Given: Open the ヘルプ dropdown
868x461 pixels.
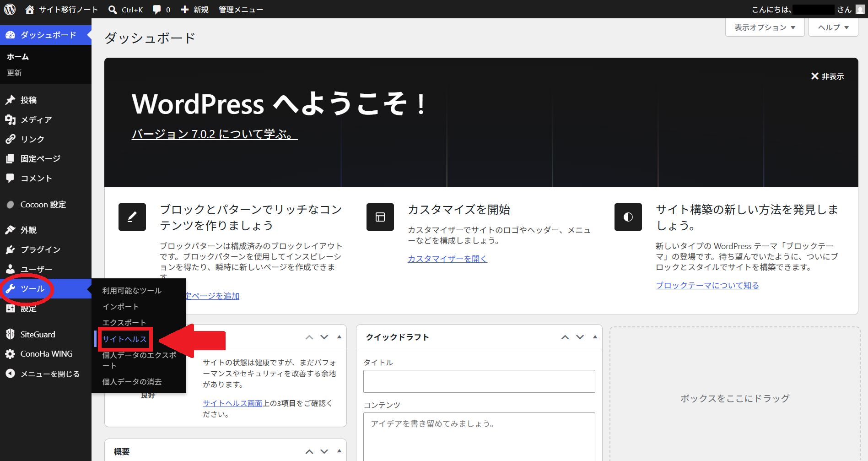Looking at the screenshot, I should coord(833,27).
